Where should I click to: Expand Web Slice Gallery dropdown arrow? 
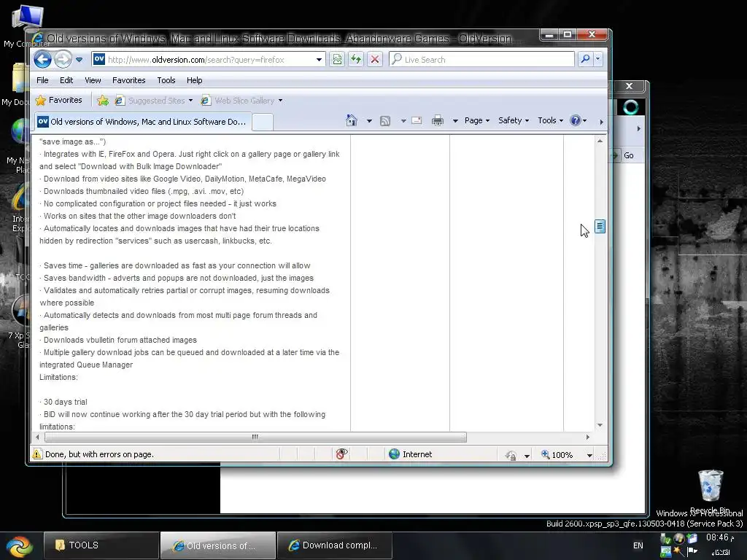point(281,101)
